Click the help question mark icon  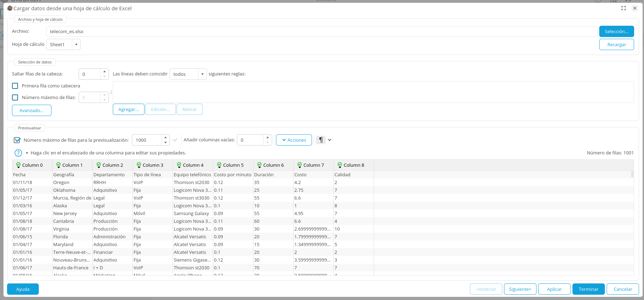[x=18, y=153]
